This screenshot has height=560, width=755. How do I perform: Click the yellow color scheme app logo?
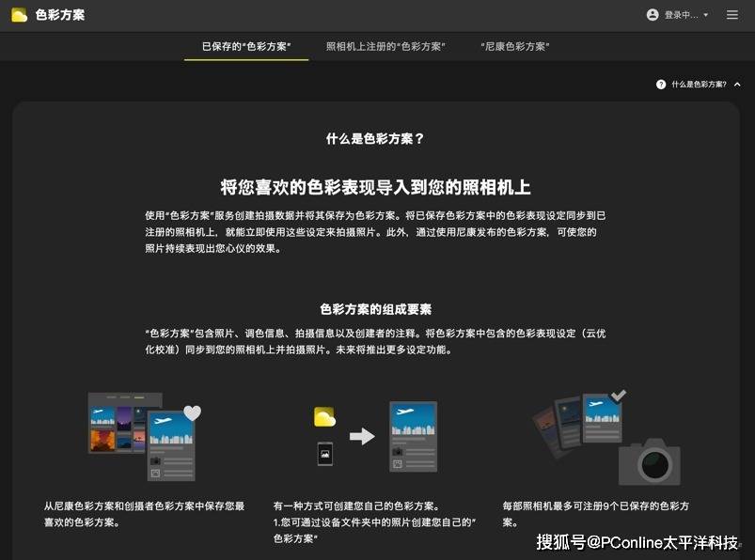coord(19,15)
